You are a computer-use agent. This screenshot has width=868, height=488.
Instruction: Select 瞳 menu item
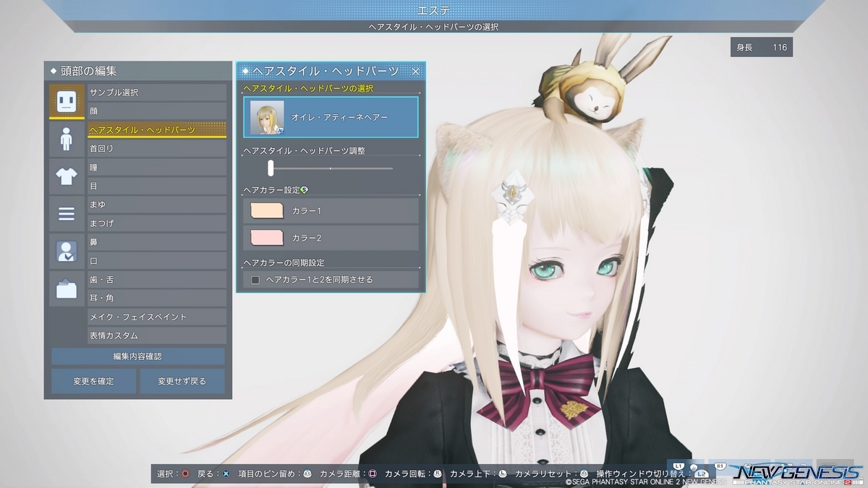pos(157,168)
